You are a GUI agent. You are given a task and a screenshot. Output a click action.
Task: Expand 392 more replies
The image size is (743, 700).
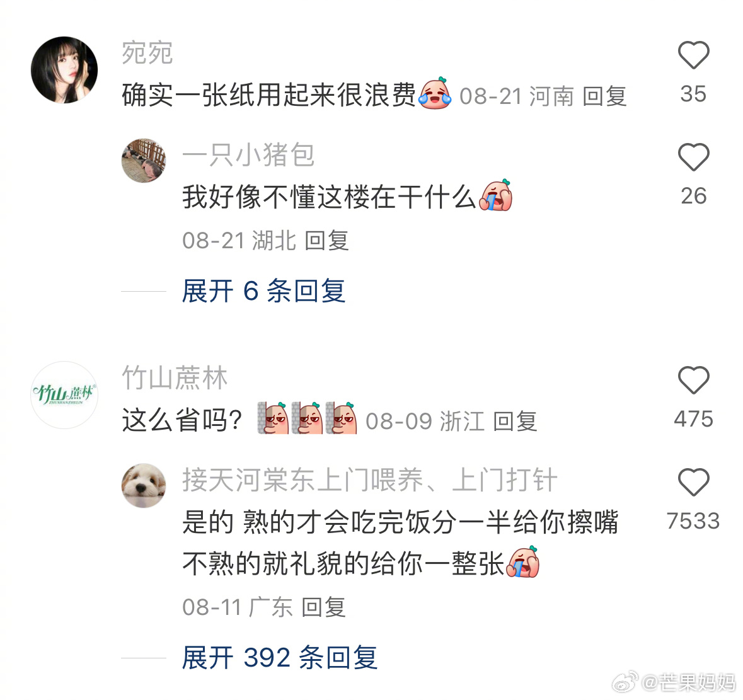280,657
